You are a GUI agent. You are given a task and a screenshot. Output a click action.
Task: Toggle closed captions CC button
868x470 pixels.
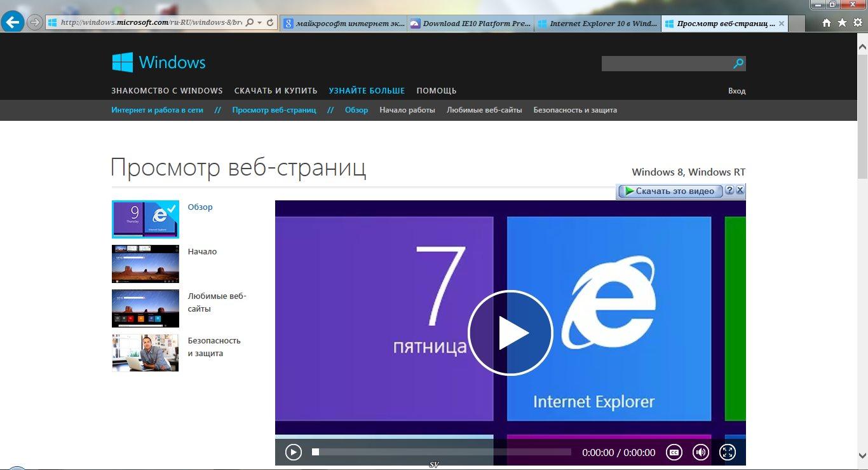click(x=674, y=452)
